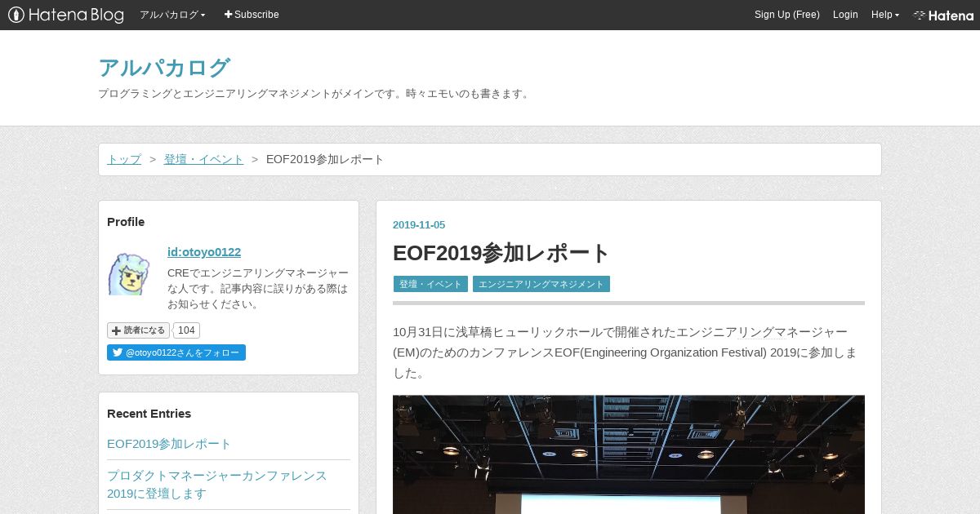The height and width of the screenshot is (514, 980).
Task: Click the conference hall photo
Action: click(x=629, y=454)
